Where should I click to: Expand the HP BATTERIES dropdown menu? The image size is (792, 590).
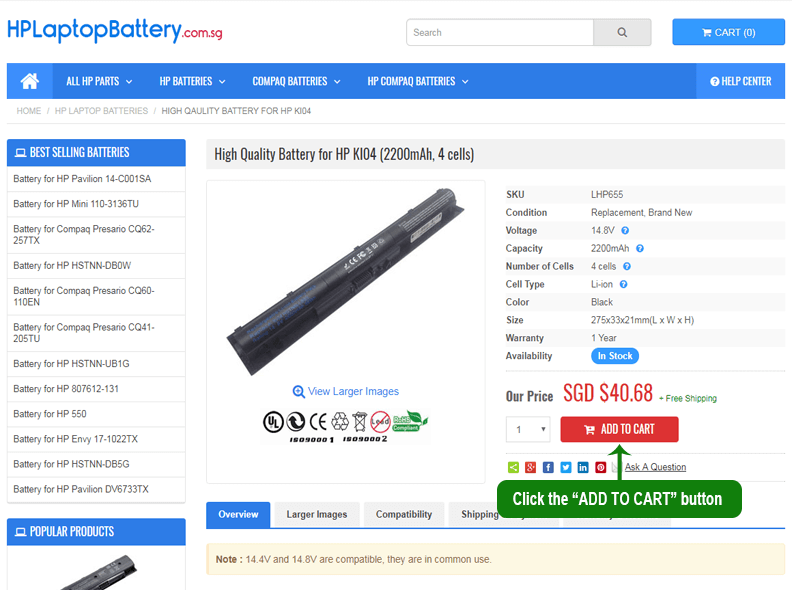tap(192, 81)
